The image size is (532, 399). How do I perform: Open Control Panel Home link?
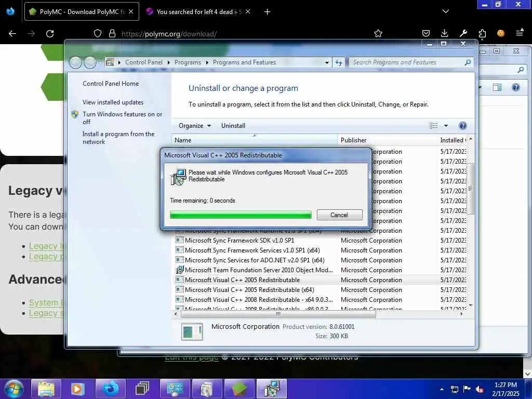[111, 84]
